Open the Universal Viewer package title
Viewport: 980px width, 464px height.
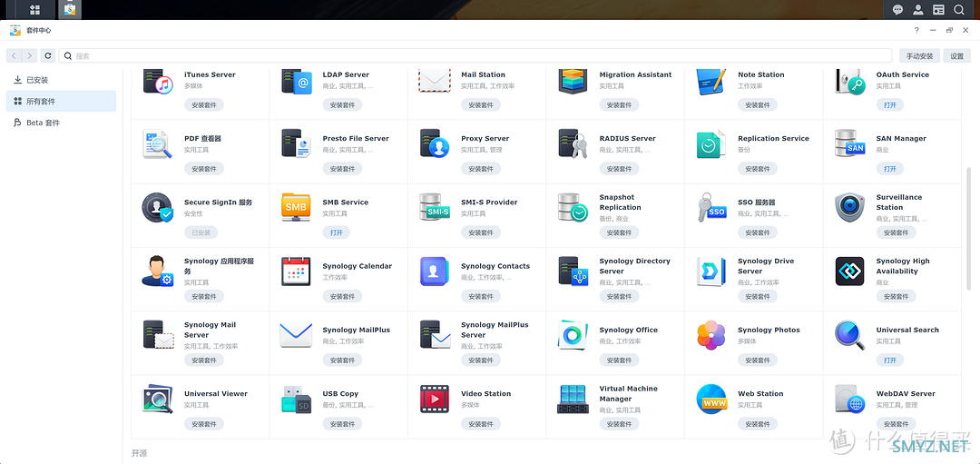[216, 394]
